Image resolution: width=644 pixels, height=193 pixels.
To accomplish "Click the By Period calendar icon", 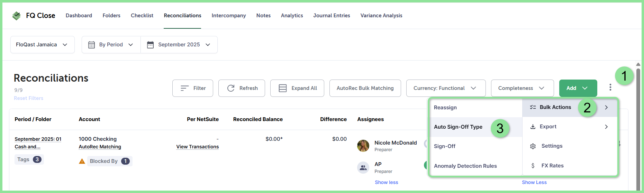I will tap(91, 45).
